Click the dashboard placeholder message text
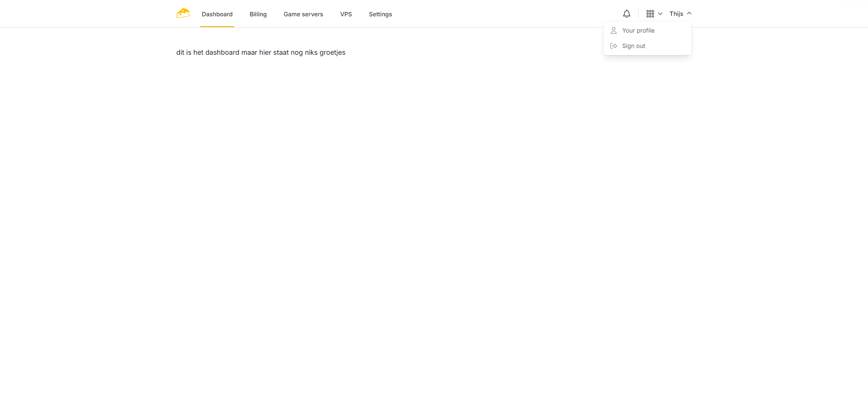This screenshot has width=868, height=412. tap(260, 52)
